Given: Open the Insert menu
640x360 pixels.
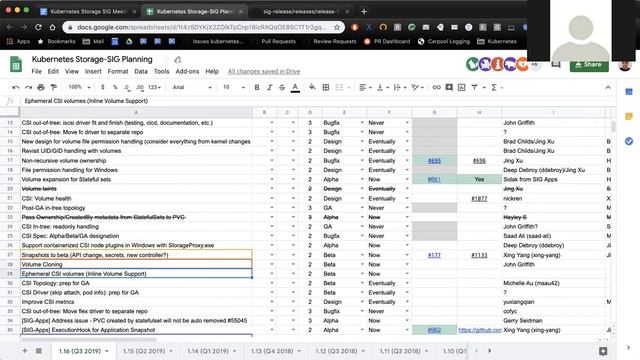Looking at the screenshot, I should click(x=93, y=71).
